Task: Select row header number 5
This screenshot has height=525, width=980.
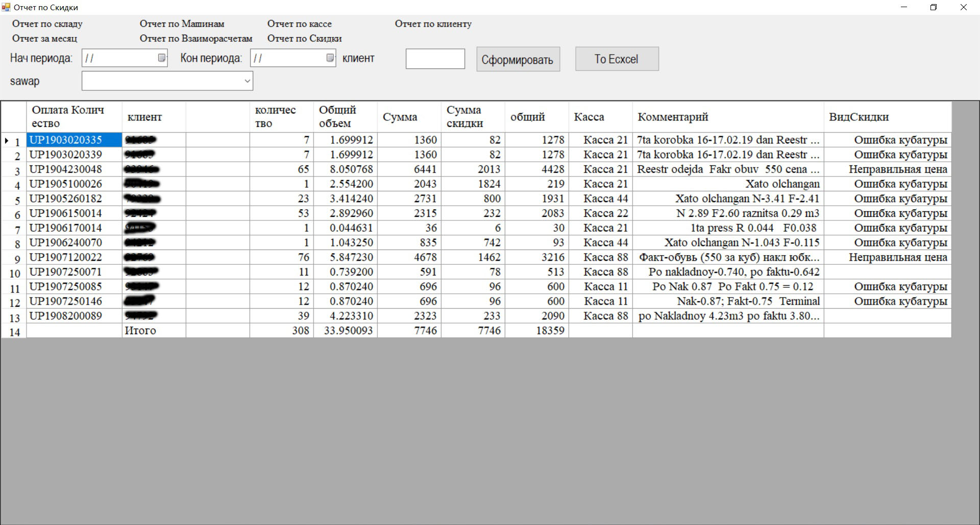Action: [14, 199]
